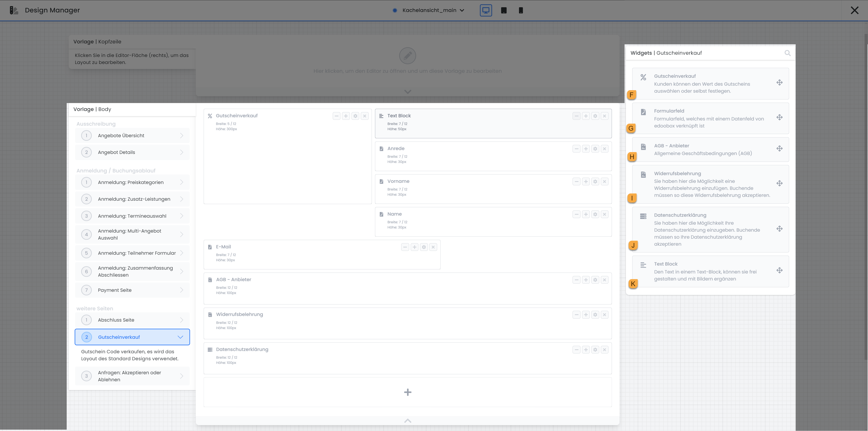Remove the Text Block widget with X
This screenshot has width=868, height=431.
pos(604,116)
